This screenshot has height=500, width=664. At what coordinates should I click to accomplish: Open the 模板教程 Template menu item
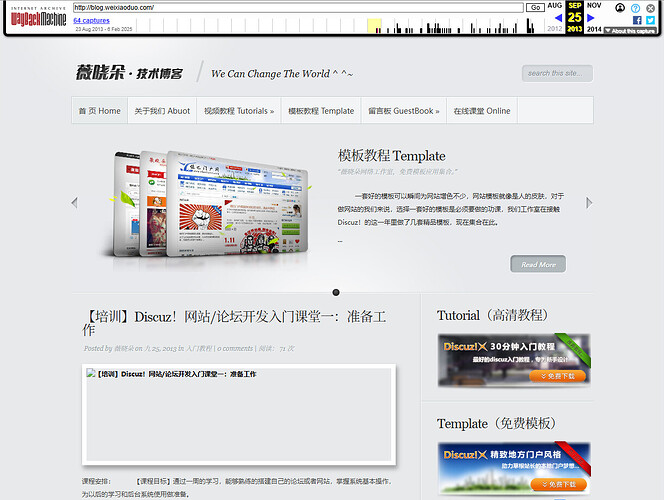tap(321, 111)
